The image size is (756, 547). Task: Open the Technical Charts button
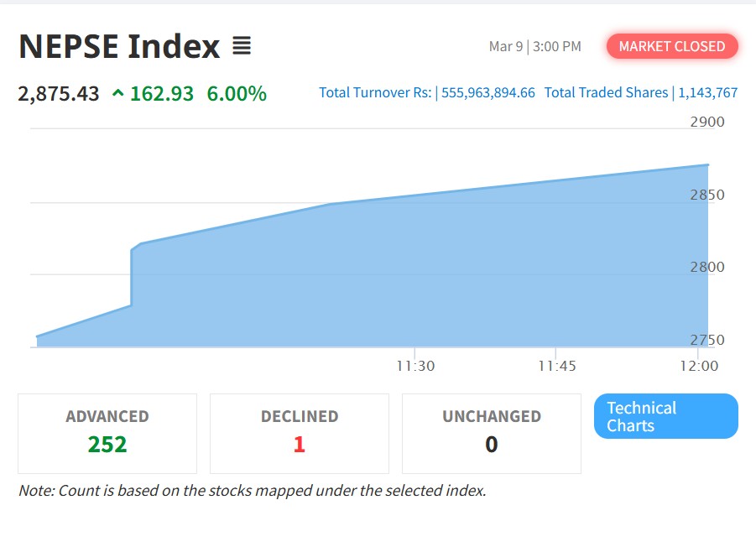[665, 416]
